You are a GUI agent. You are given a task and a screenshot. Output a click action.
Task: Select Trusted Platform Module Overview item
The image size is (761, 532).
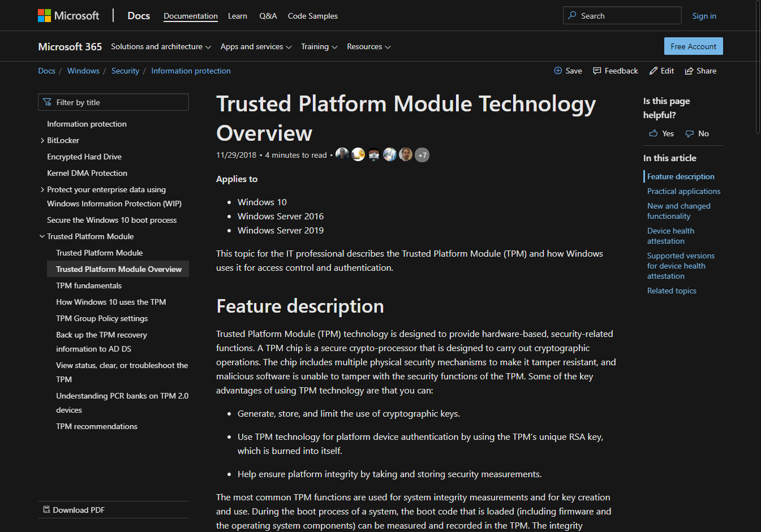coord(118,269)
